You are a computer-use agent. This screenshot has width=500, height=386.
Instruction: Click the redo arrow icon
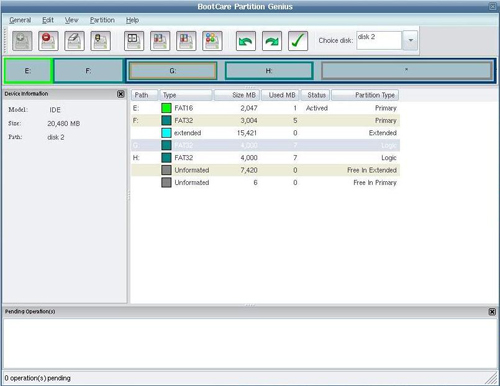tap(272, 41)
